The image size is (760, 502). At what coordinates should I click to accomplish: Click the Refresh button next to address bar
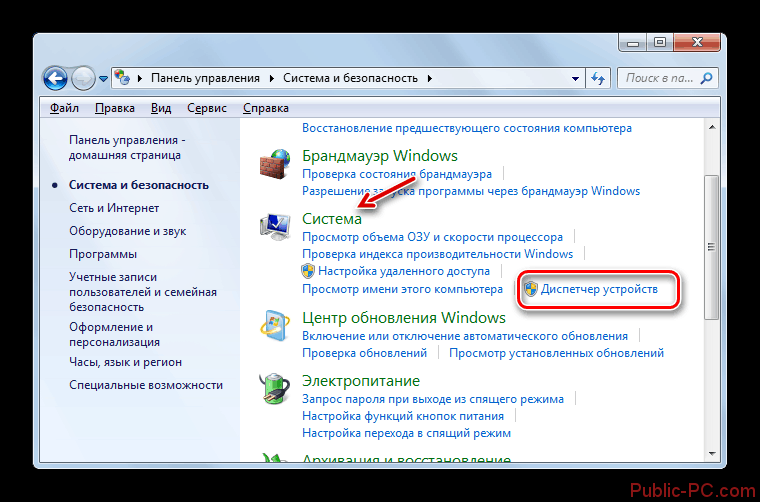point(598,78)
